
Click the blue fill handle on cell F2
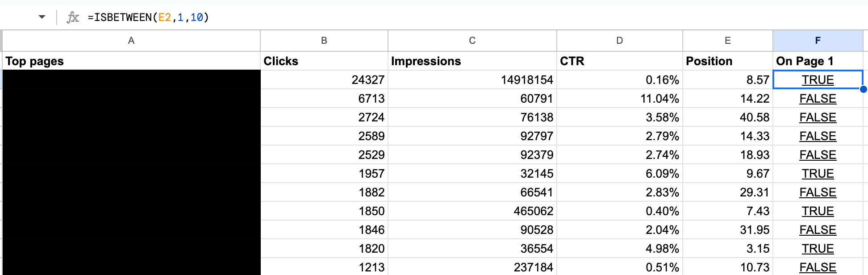click(x=863, y=89)
